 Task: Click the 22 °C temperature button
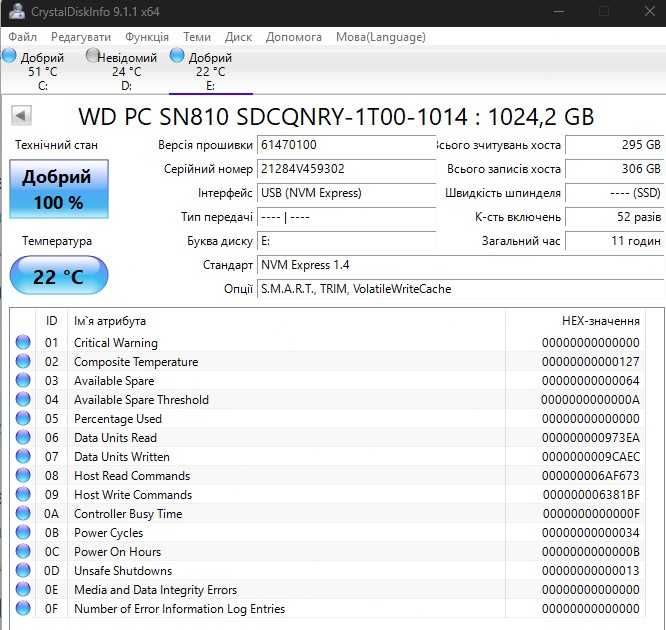pyautogui.click(x=59, y=275)
